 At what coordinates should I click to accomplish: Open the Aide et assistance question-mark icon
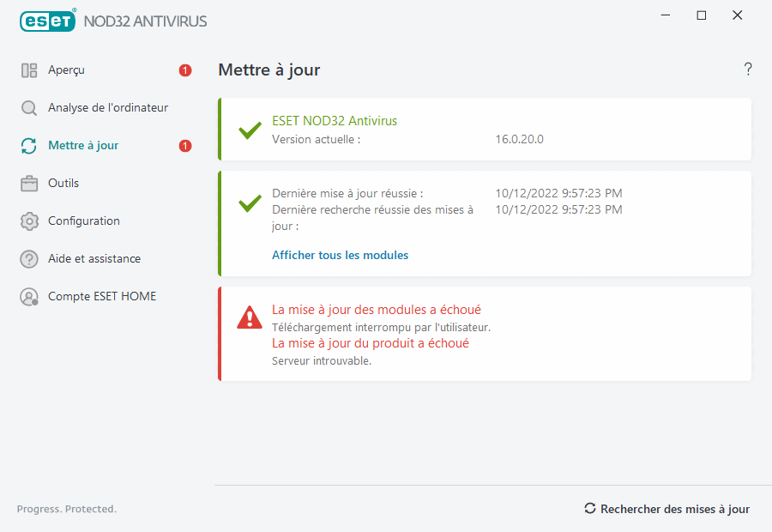[x=28, y=258]
